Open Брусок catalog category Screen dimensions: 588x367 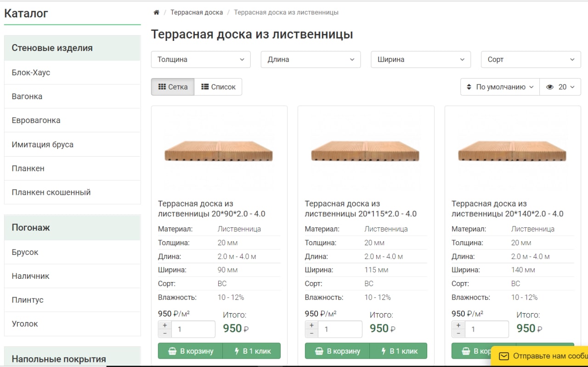pos(73,252)
